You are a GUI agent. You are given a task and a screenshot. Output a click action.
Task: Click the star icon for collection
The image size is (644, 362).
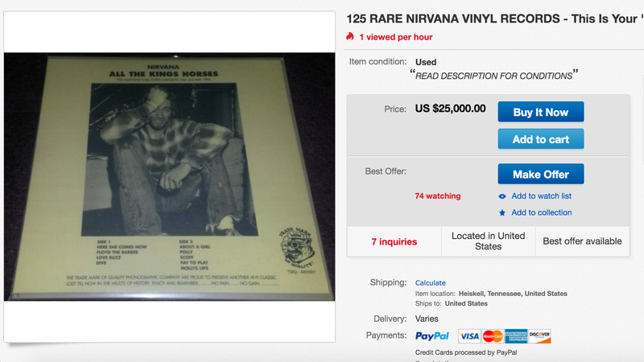[x=502, y=212]
